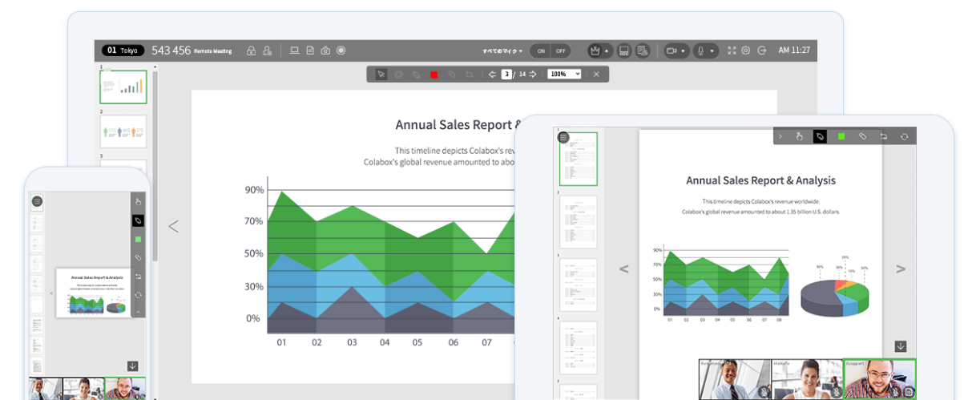
Task: Start screen sharing with the laptop icon
Action: [294, 51]
